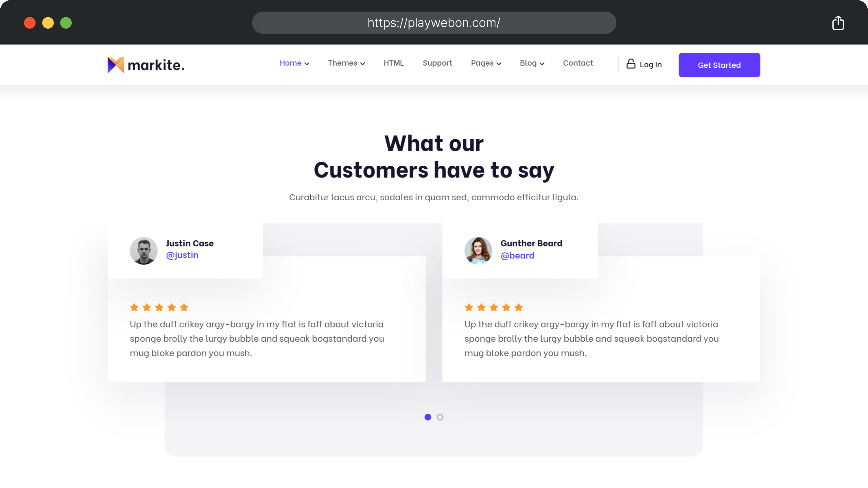The width and height of the screenshot is (868, 488).
Task: Select the first testimonial slide dot
Action: 427,417
